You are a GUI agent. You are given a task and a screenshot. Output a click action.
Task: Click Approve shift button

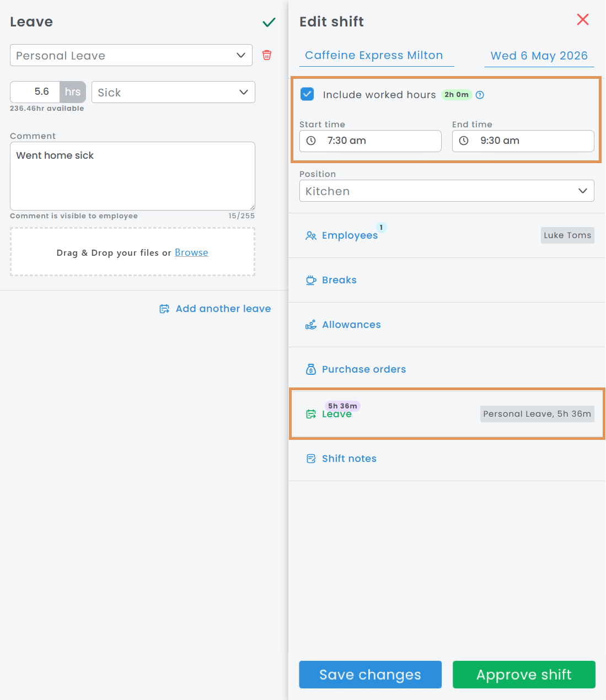pos(524,675)
